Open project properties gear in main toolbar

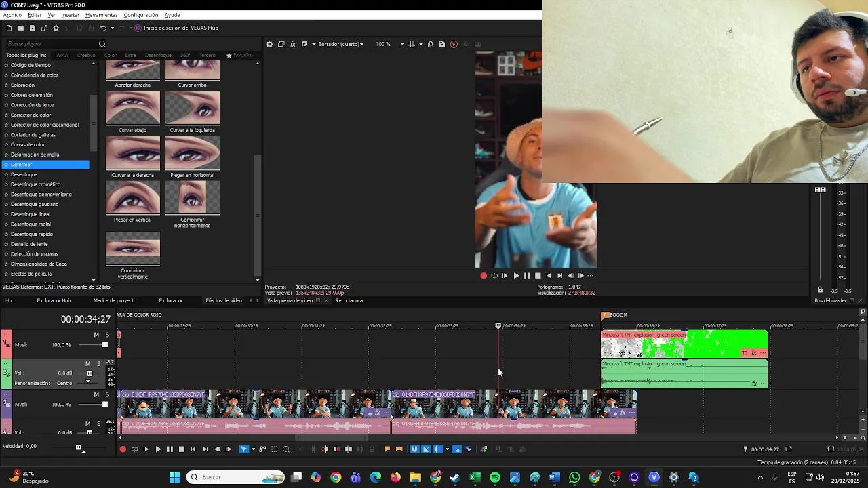coord(56,28)
